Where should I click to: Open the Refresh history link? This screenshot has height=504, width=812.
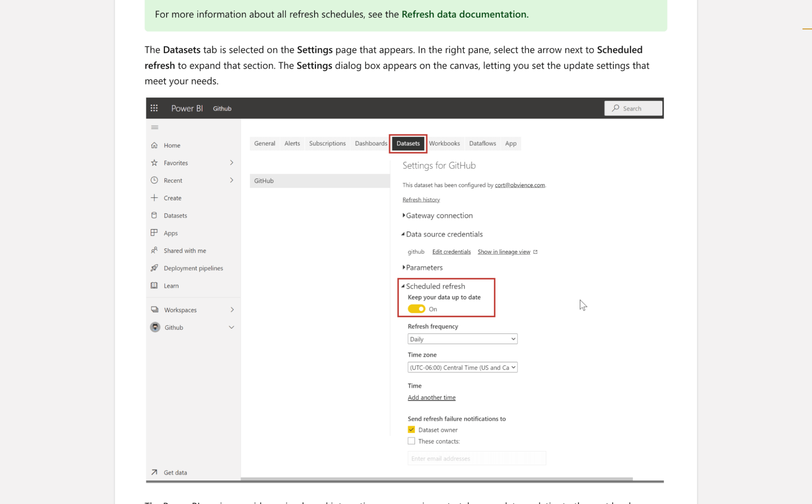pos(421,199)
